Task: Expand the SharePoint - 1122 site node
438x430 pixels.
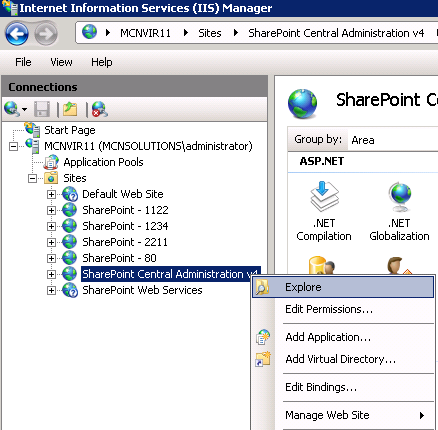Action: click(51, 210)
